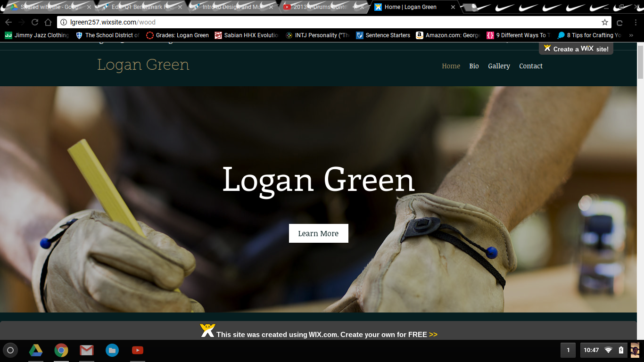
Task: Open the Files app in shelf
Action: point(112,350)
